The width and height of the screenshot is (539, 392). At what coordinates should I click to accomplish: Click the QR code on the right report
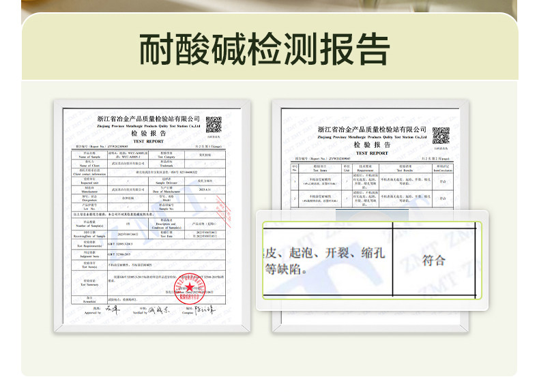coord(441,136)
